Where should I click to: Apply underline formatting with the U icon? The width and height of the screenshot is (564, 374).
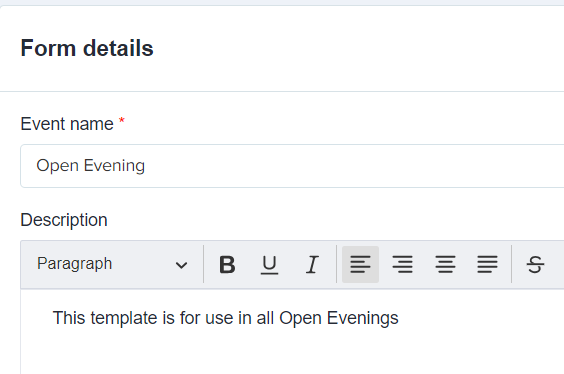(x=269, y=265)
